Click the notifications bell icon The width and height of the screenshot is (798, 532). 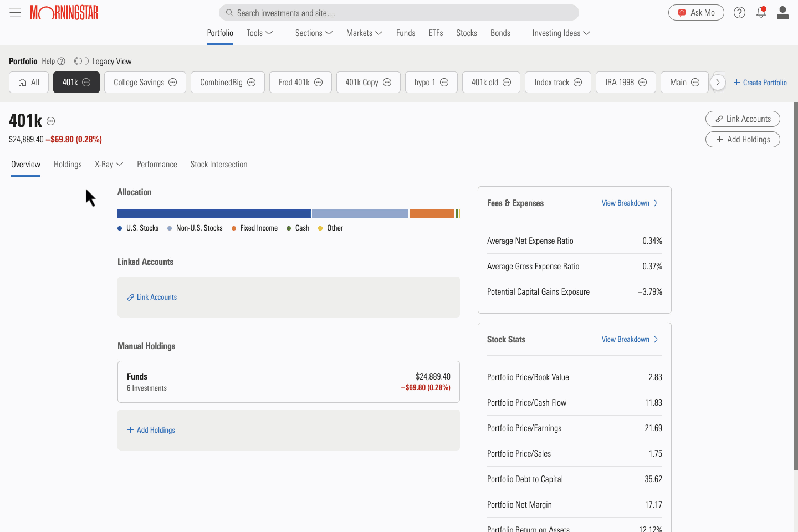[761, 12]
